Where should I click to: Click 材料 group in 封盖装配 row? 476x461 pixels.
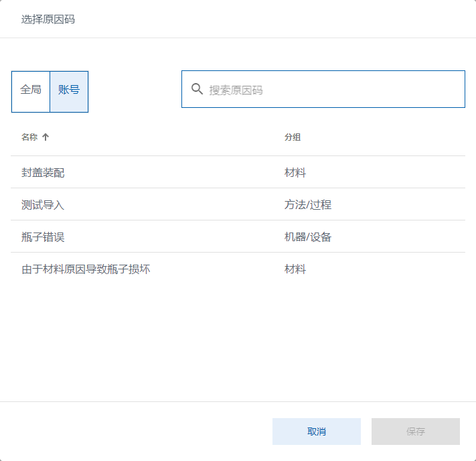pyautogui.click(x=295, y=172)
